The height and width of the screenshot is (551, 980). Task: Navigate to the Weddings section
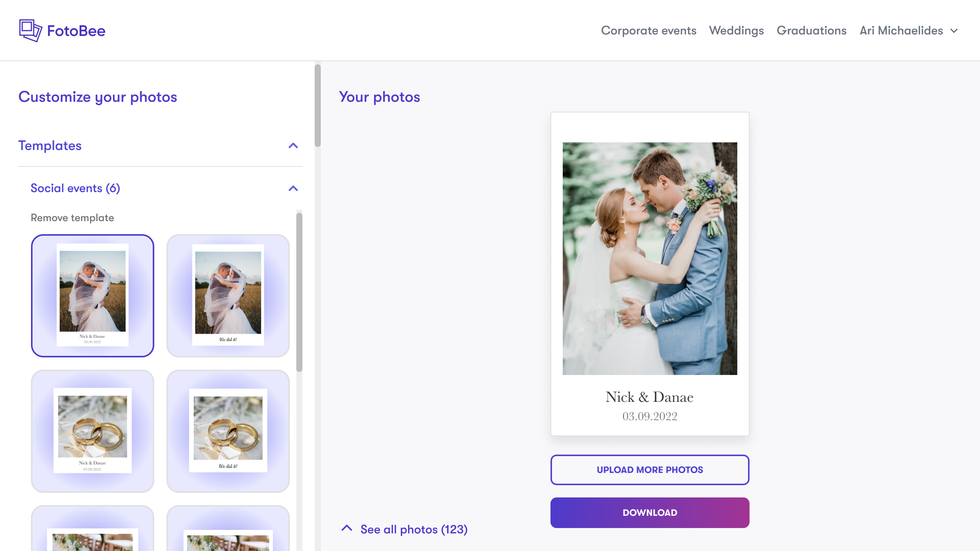[x=737, y=31]
